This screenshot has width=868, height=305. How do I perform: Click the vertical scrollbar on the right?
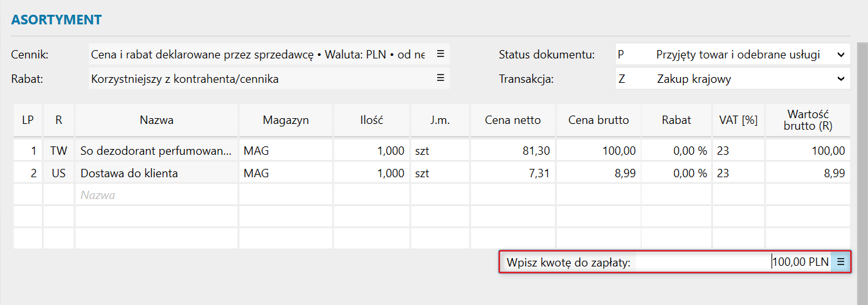[x=862, y=161]
